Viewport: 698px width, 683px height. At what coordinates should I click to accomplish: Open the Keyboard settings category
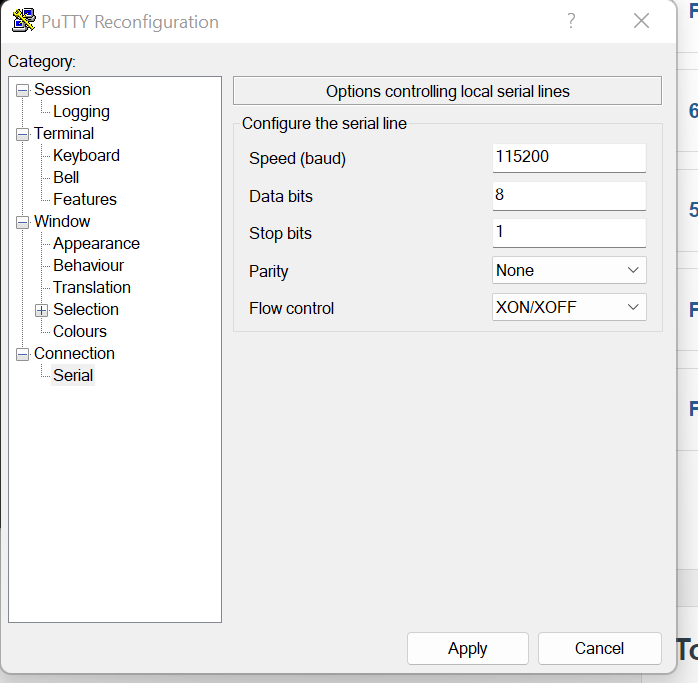(x=86, y=155)
